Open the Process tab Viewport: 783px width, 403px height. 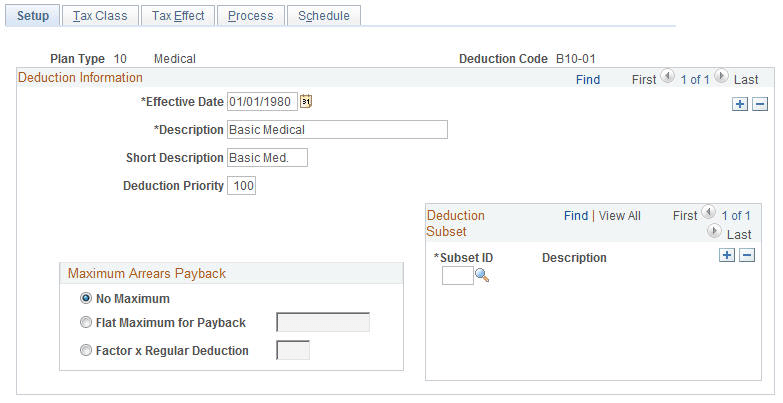[x=250, y=16]
